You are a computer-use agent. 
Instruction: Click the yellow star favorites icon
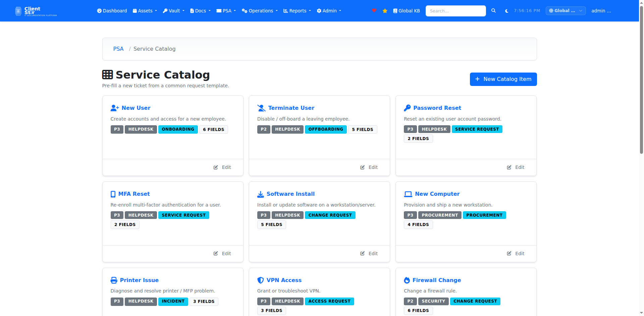click(385, 11)
